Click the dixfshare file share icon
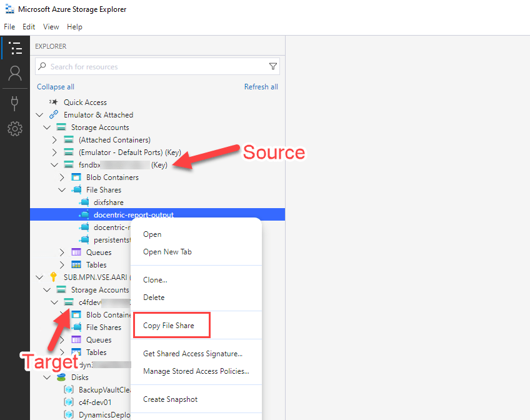 coord(84,202)
